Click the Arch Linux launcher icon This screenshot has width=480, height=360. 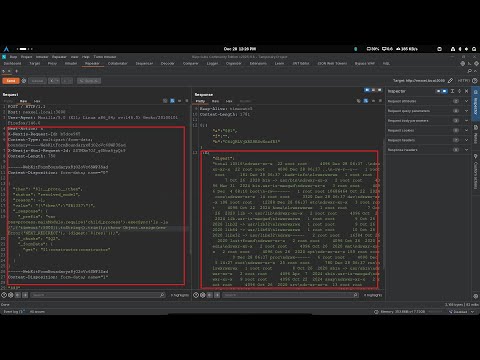point(6,49)
